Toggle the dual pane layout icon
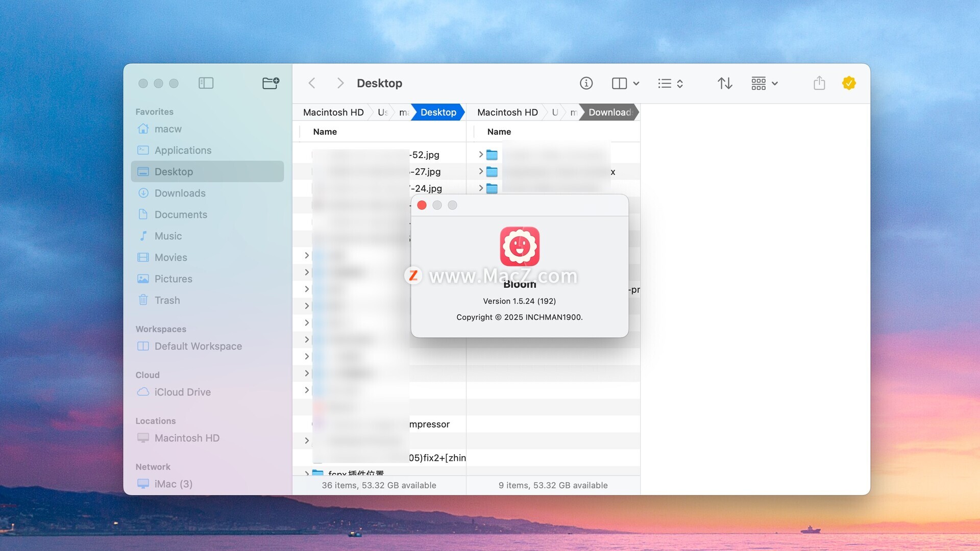 point(619,83)
